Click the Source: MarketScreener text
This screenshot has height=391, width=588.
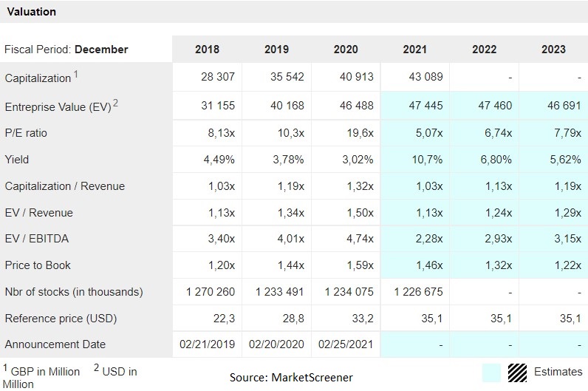tap(291, 377)
